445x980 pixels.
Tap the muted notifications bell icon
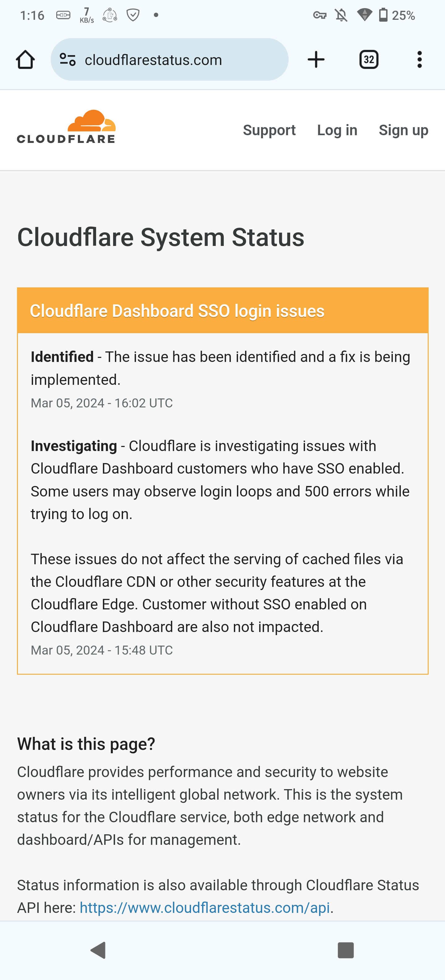point(341,15)
